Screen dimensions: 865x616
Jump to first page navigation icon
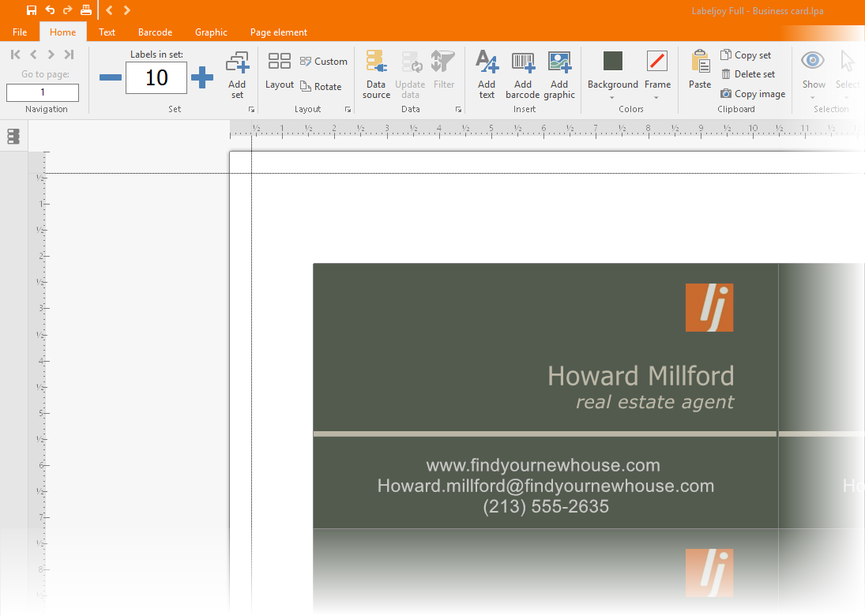[x=16, y=54]
